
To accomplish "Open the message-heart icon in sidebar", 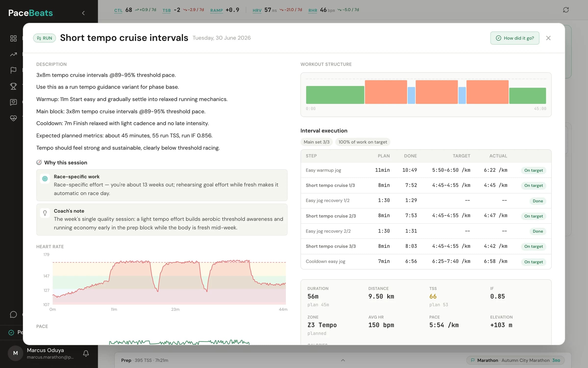I will coord(13,102).
